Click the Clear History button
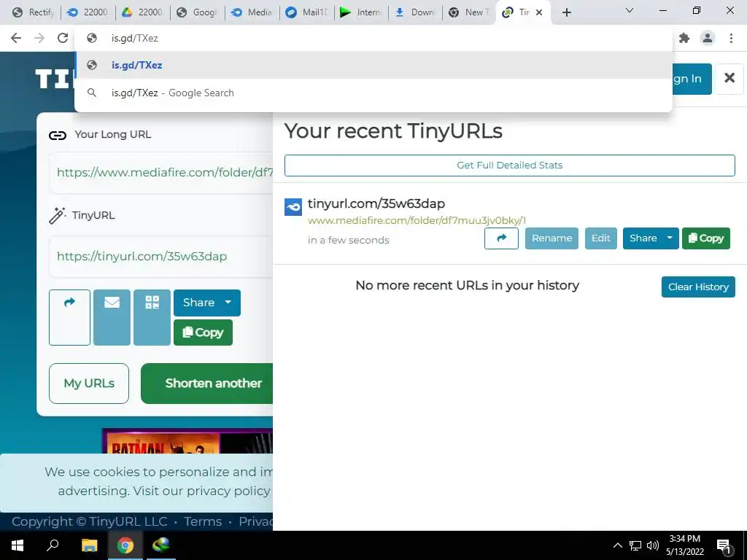 [x=698, y=287]
